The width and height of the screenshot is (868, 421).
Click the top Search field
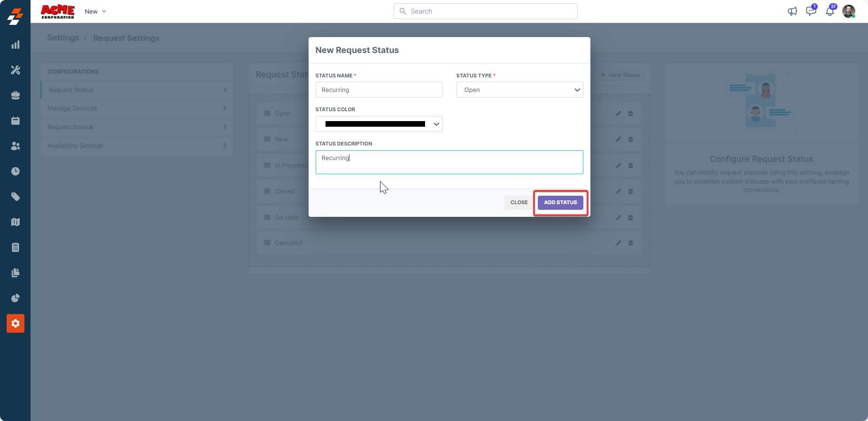[x=485, y=11]
